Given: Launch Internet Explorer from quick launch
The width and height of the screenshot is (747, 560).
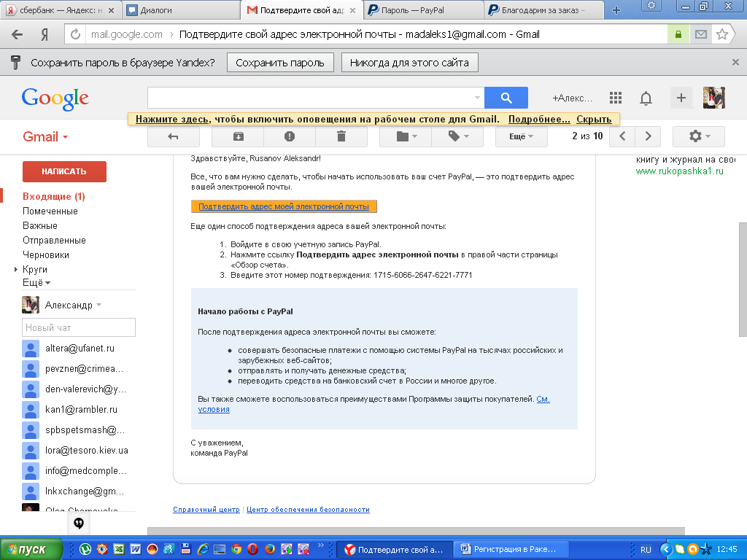Looking at the screenshot, I should 203,549.
